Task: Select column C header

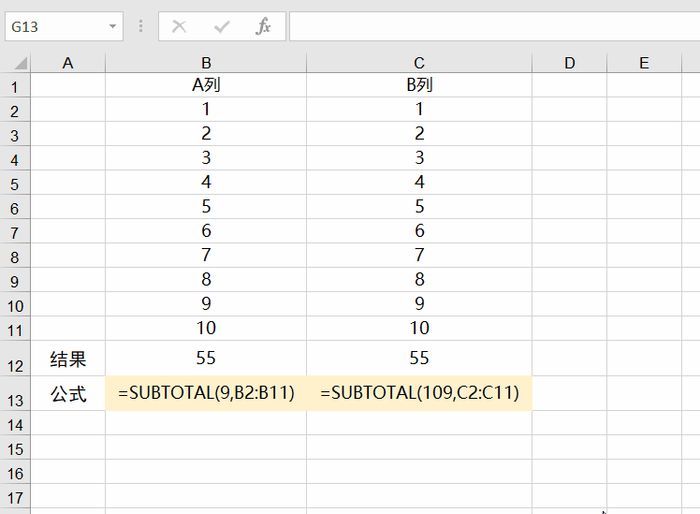Action: coord(419,63)
